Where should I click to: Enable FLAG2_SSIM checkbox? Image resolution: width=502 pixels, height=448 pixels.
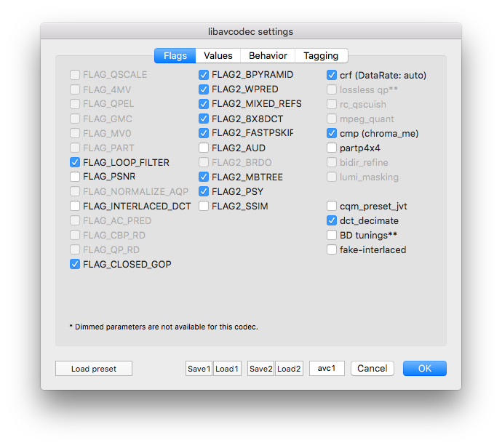point(204,206)
